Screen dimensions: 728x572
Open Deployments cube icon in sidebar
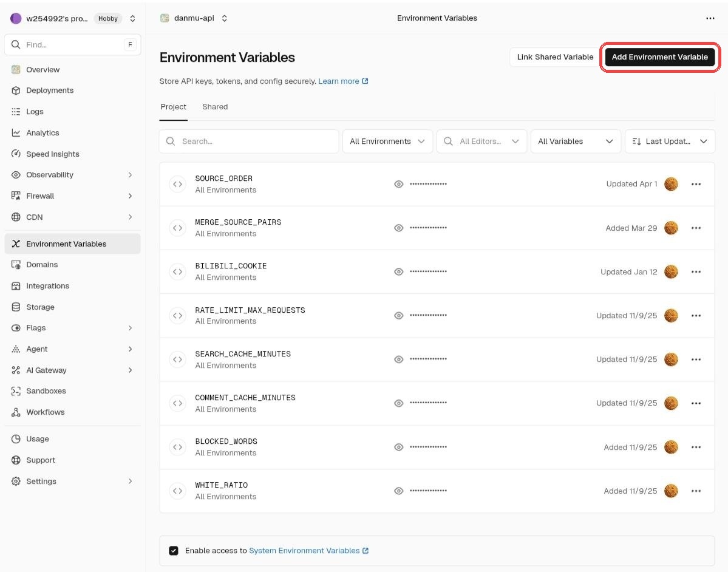point(16,90)
